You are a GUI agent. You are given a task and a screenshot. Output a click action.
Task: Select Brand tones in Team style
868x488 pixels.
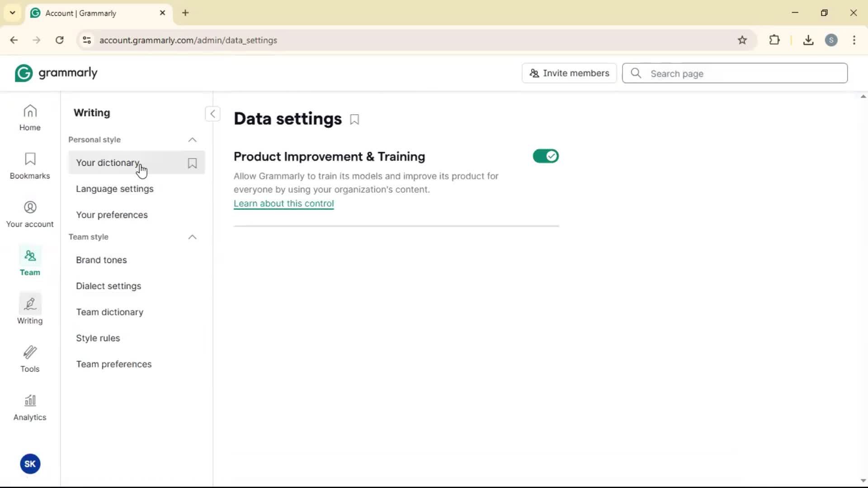[101, 260]
